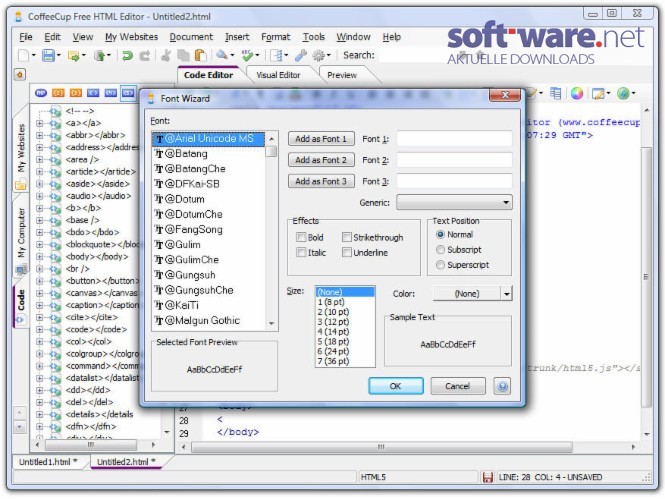
Task: Click the Find magnifier toolbar icon
Action: tap(222, 55)
